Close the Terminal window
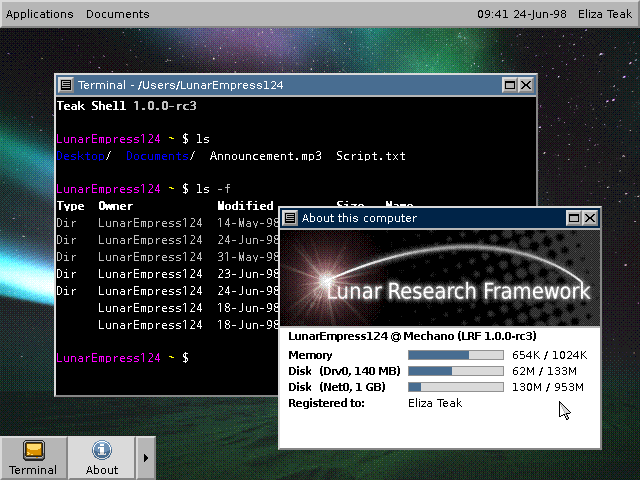 (526, 85)
